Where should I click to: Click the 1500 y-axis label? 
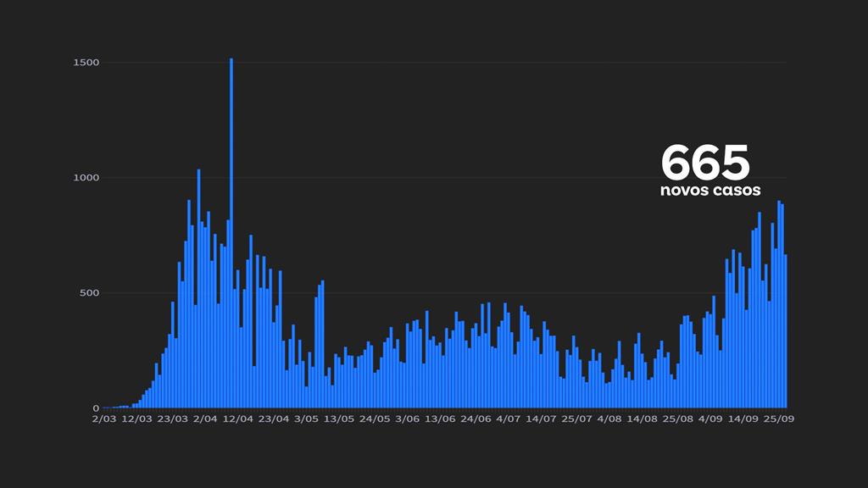[86, 63]
